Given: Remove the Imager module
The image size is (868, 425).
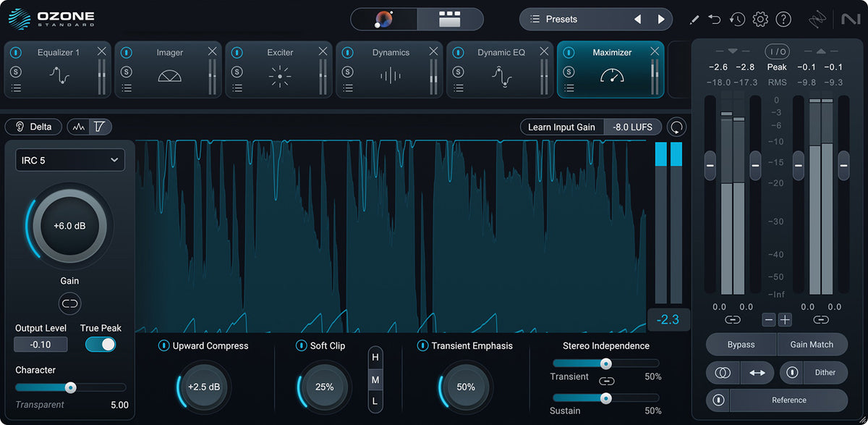Looking at the screenshot, I should [212, 51].
